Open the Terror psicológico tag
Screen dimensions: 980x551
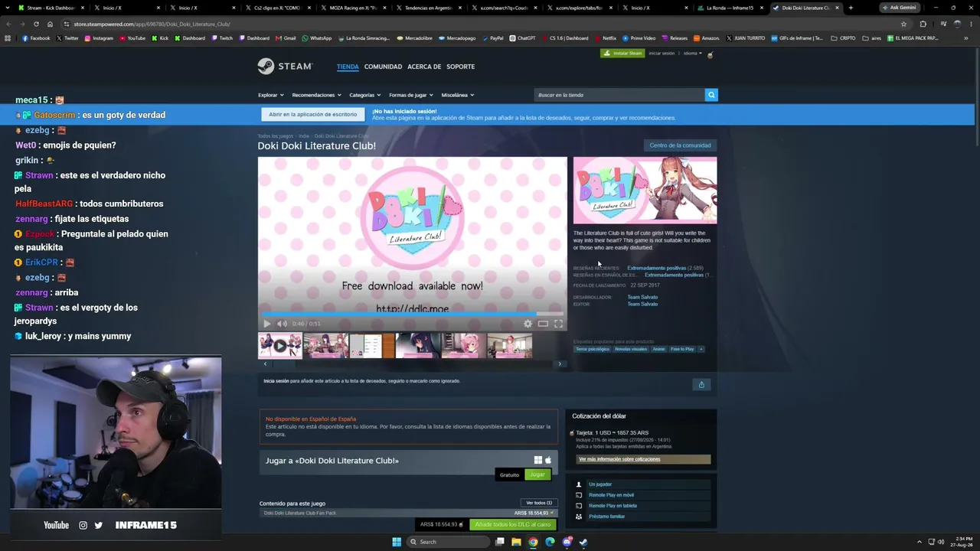tap(593, 349)
